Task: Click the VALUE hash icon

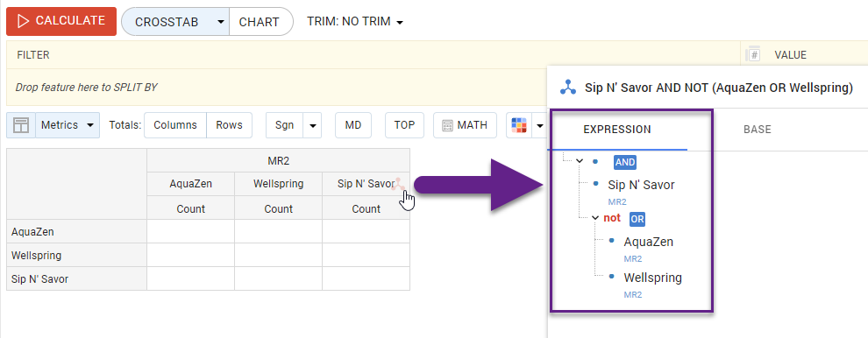Action: click(753, 54)
